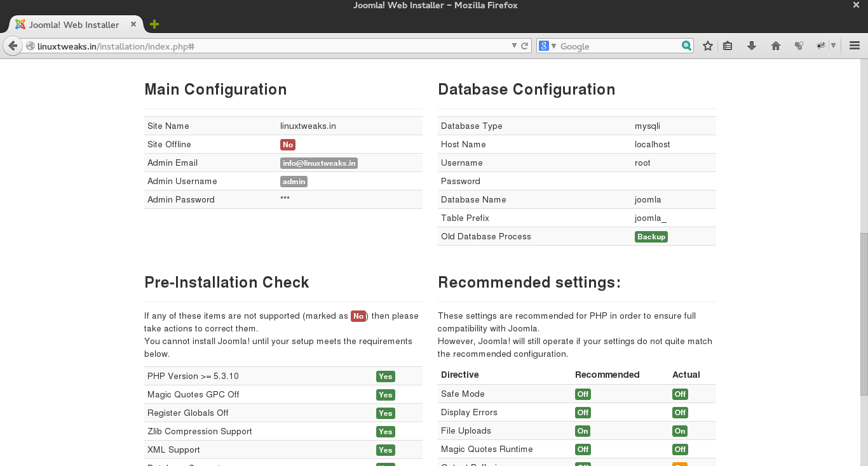Click the vertical page scrollbar thumb

[x=863, y=314]
